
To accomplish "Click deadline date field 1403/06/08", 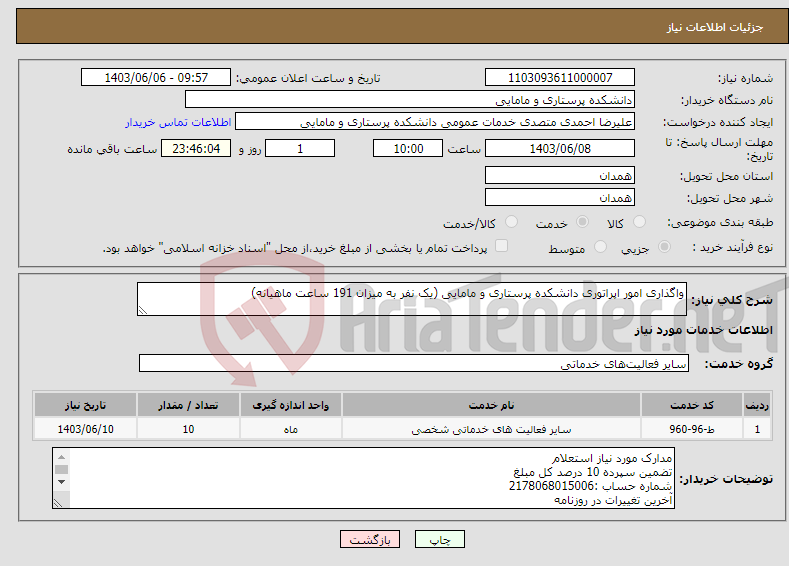I will point(560,148).
